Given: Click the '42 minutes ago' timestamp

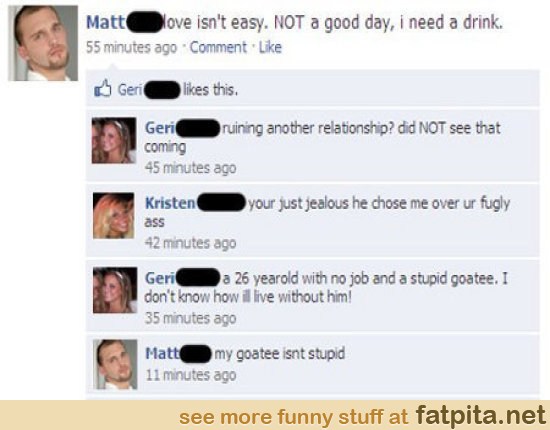Looking at the screenshot, I should point(190,243).
